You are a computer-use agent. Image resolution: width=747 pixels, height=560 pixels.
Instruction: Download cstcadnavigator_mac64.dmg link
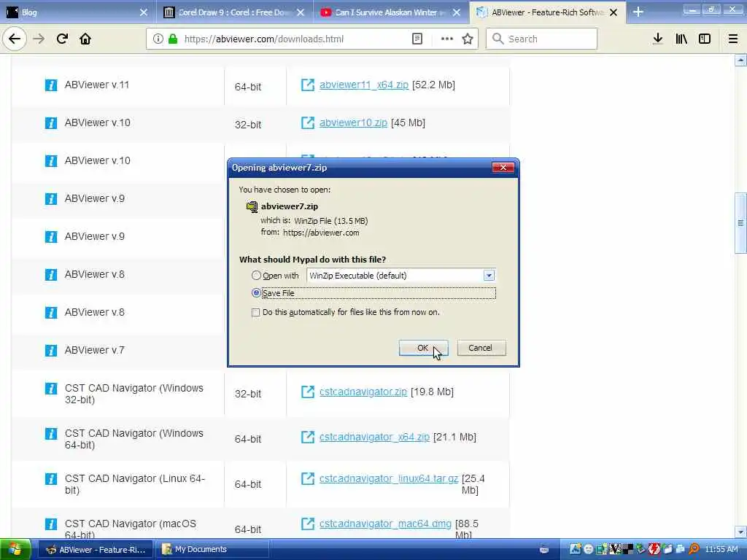coord(385,524)
